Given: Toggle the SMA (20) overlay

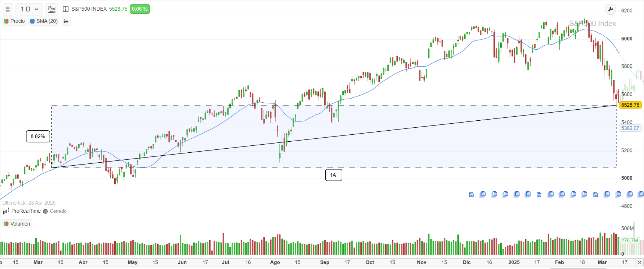Looking at the screenshot, I should coord(44,21).
